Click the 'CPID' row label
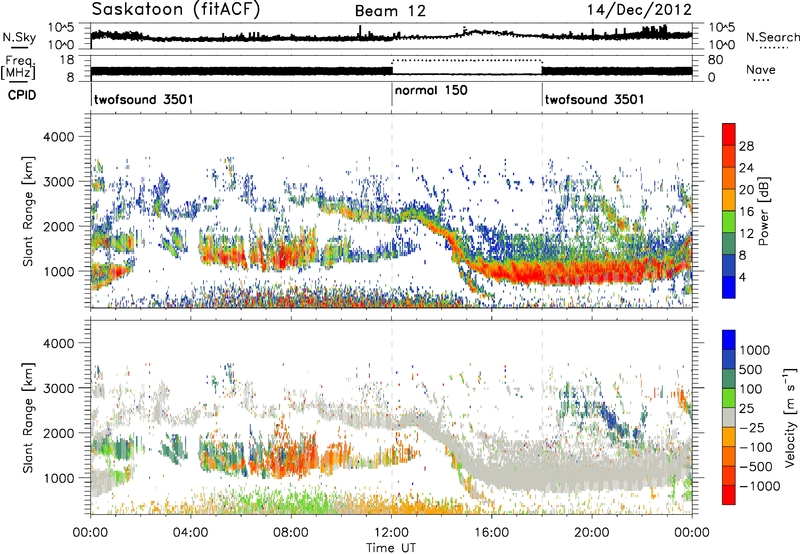The height and width of the screenshot is (554, 800). click(x=22, y=95)
